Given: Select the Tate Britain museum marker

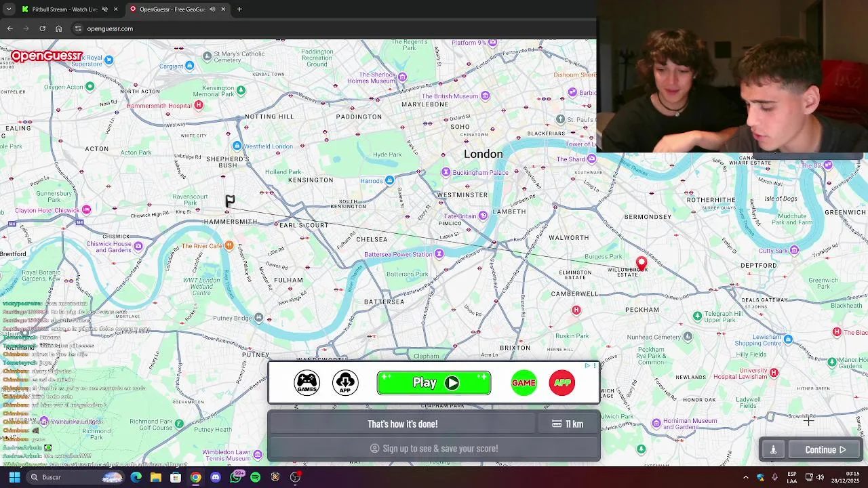Looking at the screenshot, I should pyautogui.click(x=483, y=216).
